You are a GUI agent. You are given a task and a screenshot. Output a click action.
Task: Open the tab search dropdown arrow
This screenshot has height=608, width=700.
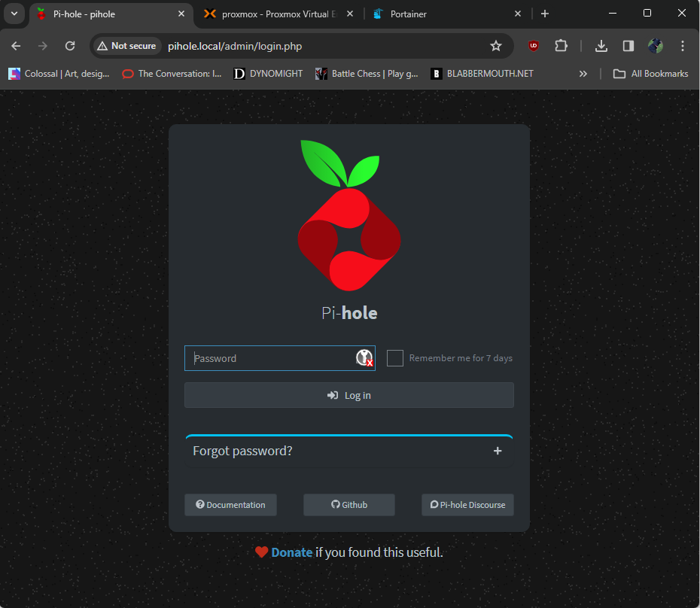point(14,14)
